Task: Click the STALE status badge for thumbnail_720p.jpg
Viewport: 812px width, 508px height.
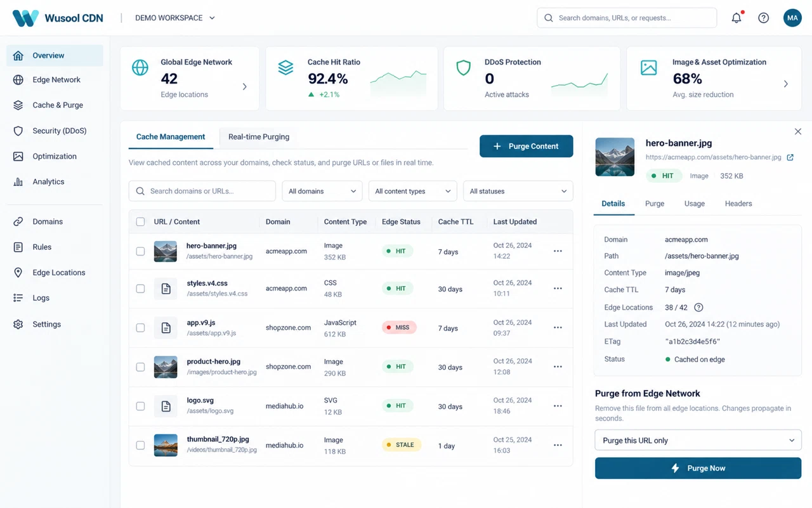Action: coord(401,445)
